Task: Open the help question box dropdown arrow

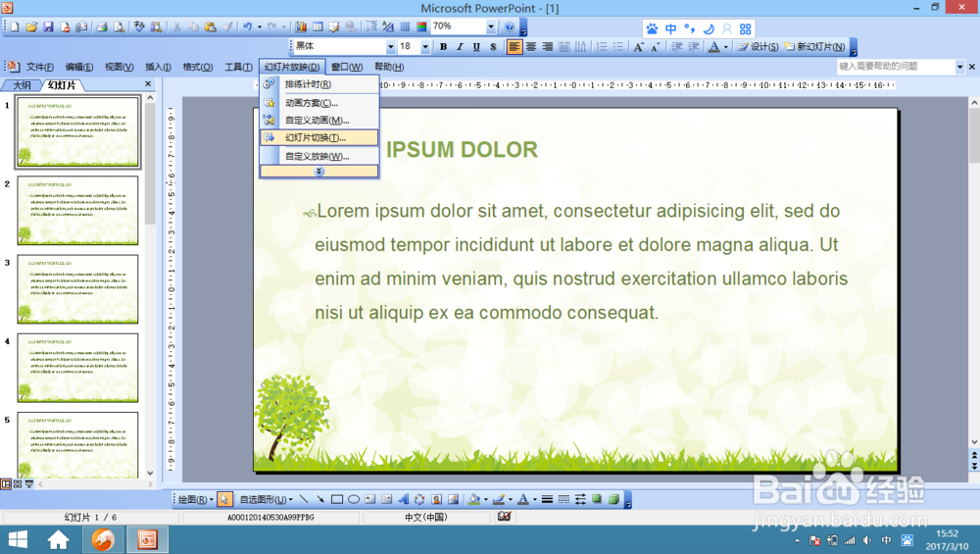Action: (x=960, y=67)
